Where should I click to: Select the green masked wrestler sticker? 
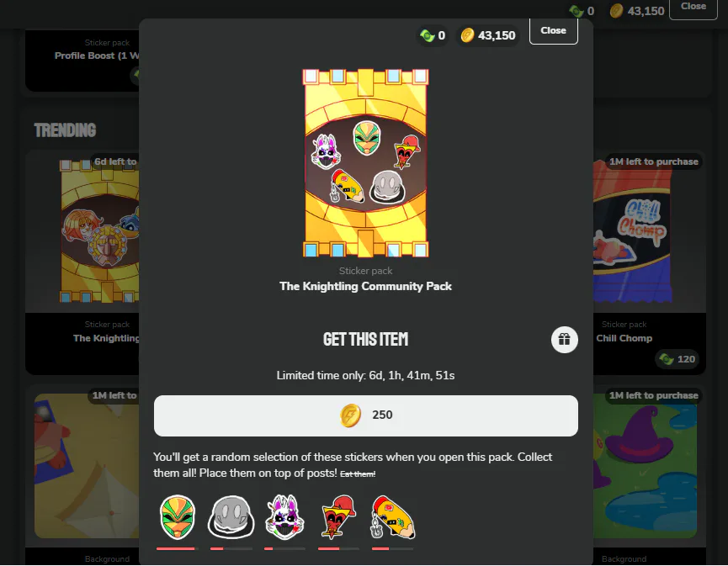178,517
